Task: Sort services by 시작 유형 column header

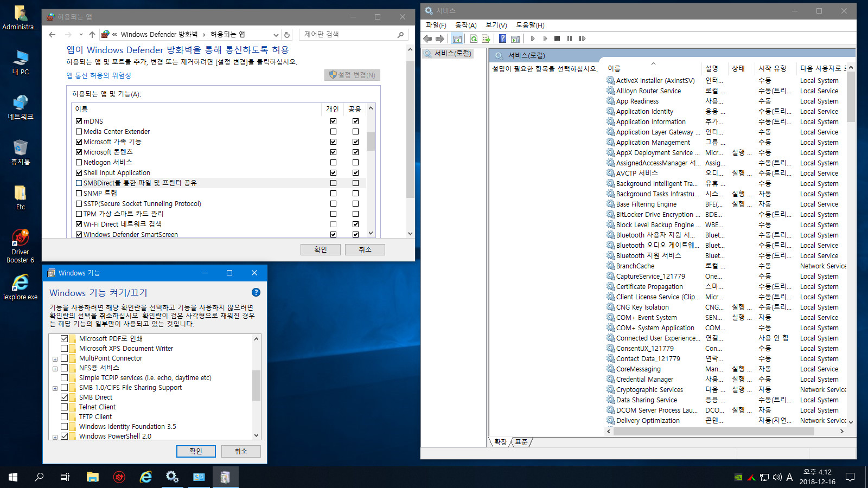Action: [x=776, y=68]
